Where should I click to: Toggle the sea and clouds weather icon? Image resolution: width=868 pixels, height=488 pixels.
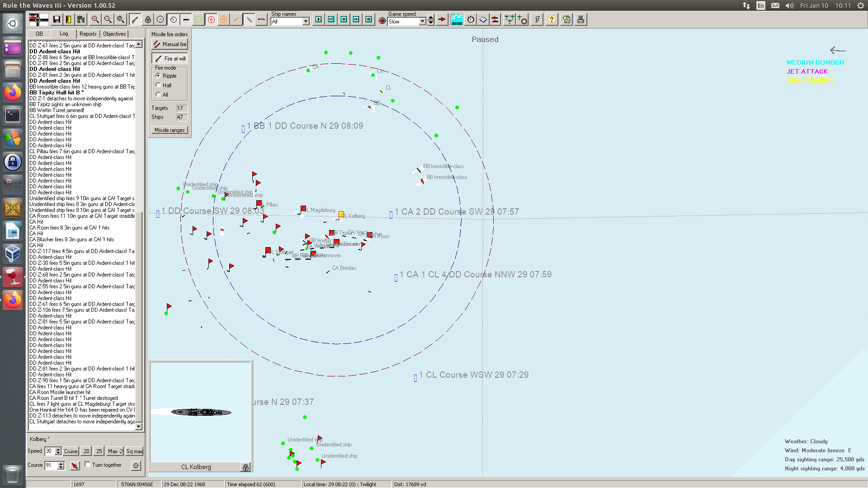pos(457,19)
